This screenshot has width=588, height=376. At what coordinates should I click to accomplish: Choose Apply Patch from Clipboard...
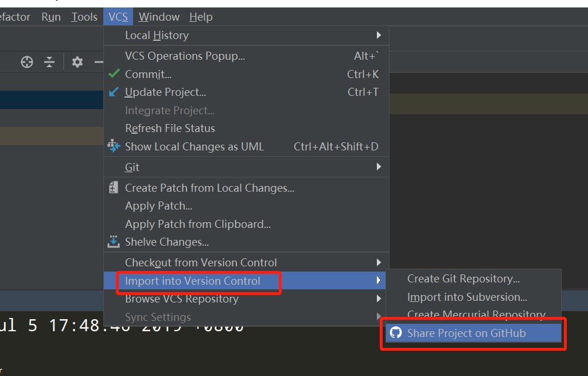pos(246,224)
